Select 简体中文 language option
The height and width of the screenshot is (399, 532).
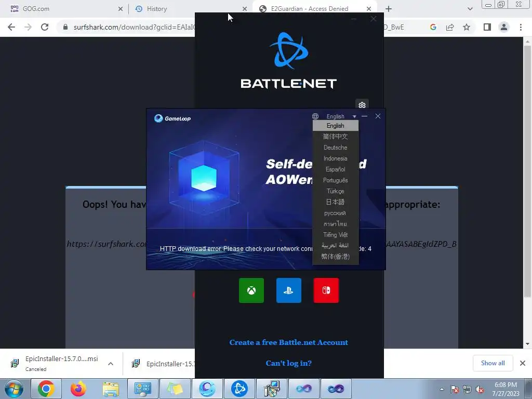click(x=335, y=137)
